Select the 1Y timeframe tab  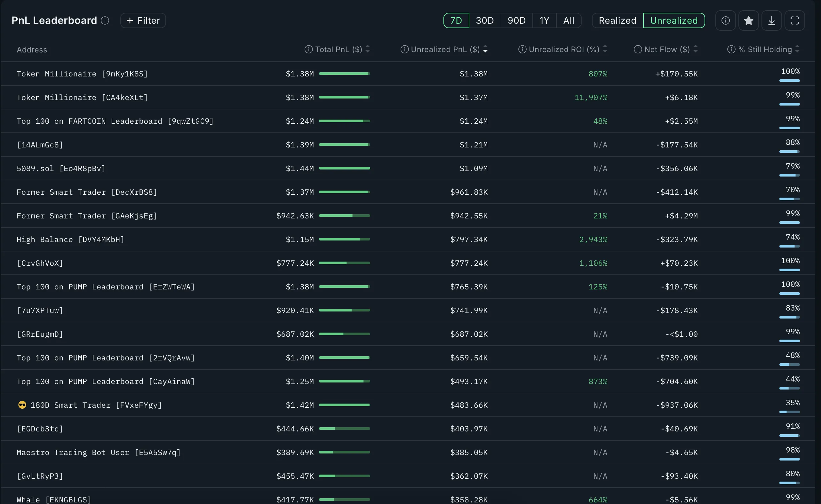[544, 20]
